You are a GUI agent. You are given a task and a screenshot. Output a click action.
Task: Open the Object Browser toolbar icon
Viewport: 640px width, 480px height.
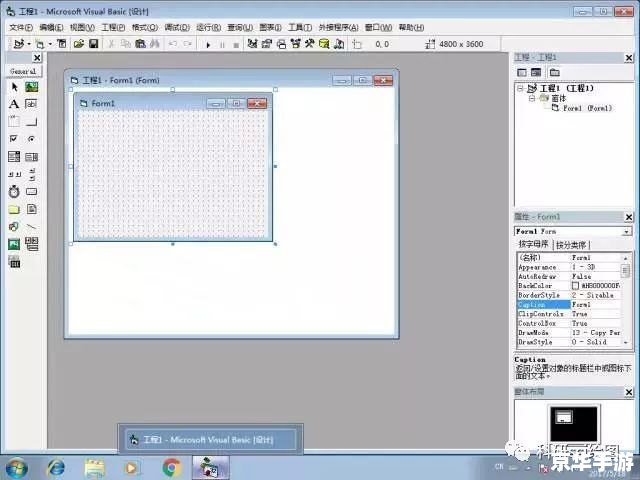pyautogui.click(x=296, y=43)
